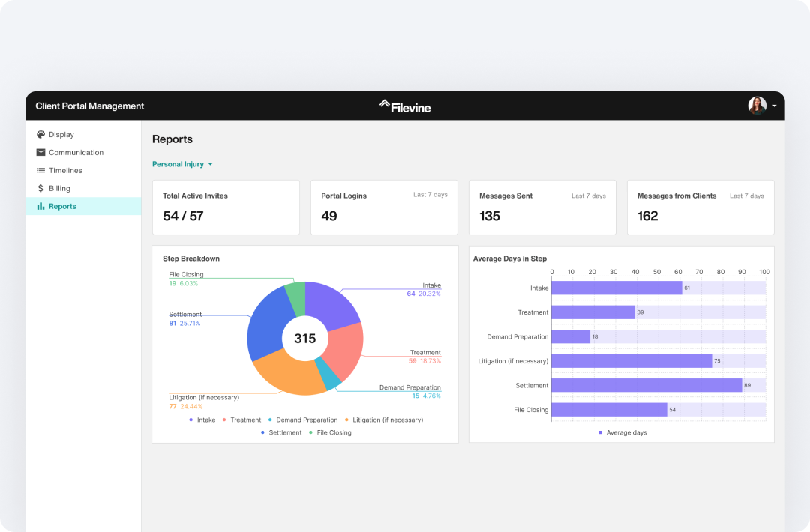Screen dimensions: 810x532
Task: Click the Settlement bar in bar chart
Action: coord(646,385)
